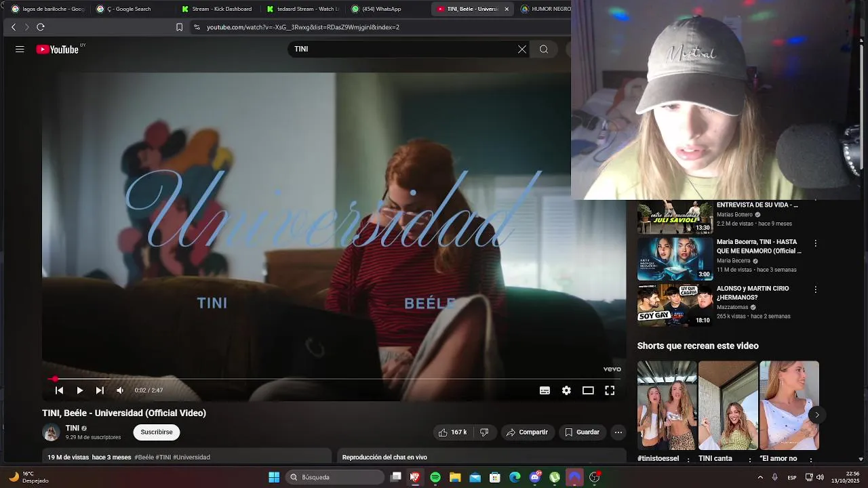
Task: Open HASTA QUE ME ENAMORO video title
Action: click(x=759, y=246)
